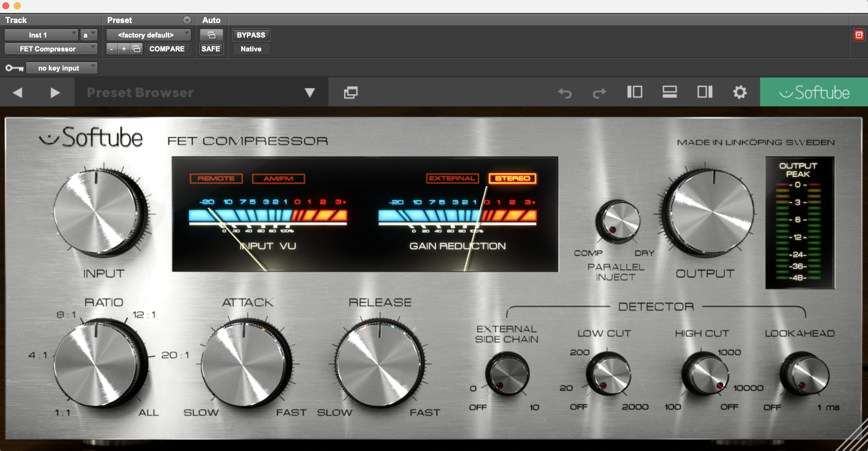Open the FET Compressor plugin selector
The height and width of the screenshot is (451, 868).
(x=50, y=49)
